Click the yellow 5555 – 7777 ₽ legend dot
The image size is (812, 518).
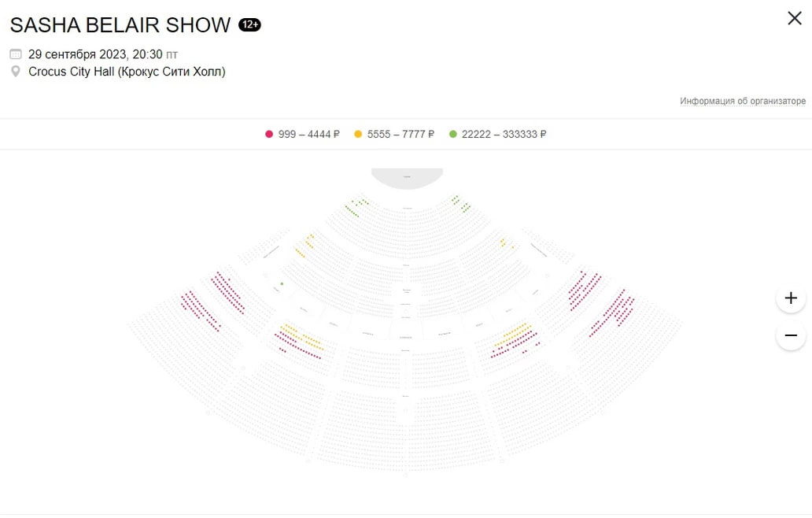358,134
